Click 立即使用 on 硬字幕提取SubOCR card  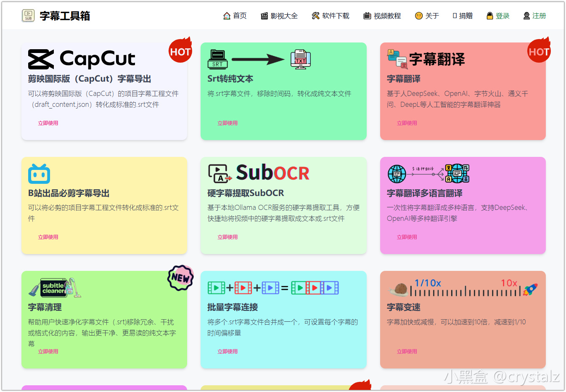click(227, 237)
